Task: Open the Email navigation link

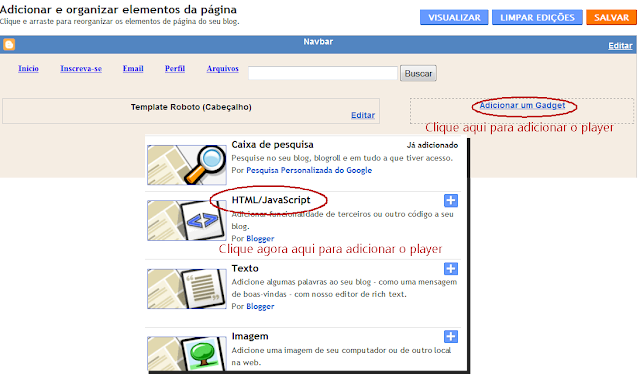Action: point(133,69)
